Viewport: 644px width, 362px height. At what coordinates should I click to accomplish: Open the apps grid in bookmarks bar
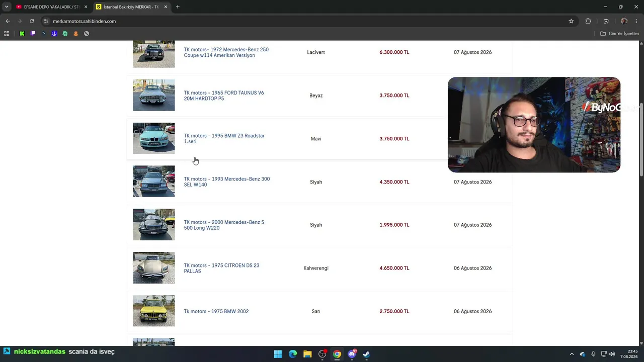7,34
